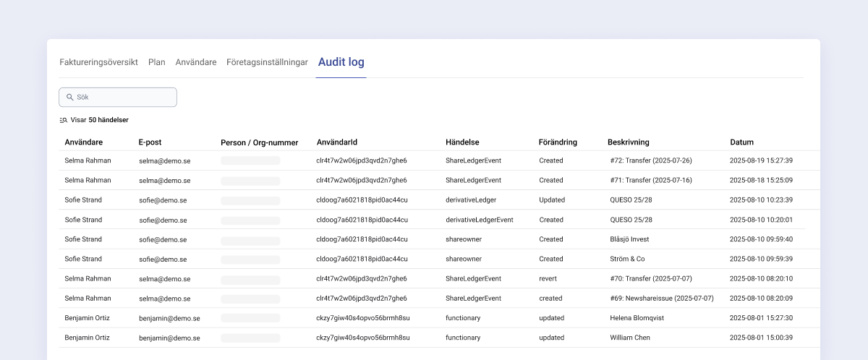Click the date 2025-08-01 15:00:39
868x360 pixels.
(761, 338)
